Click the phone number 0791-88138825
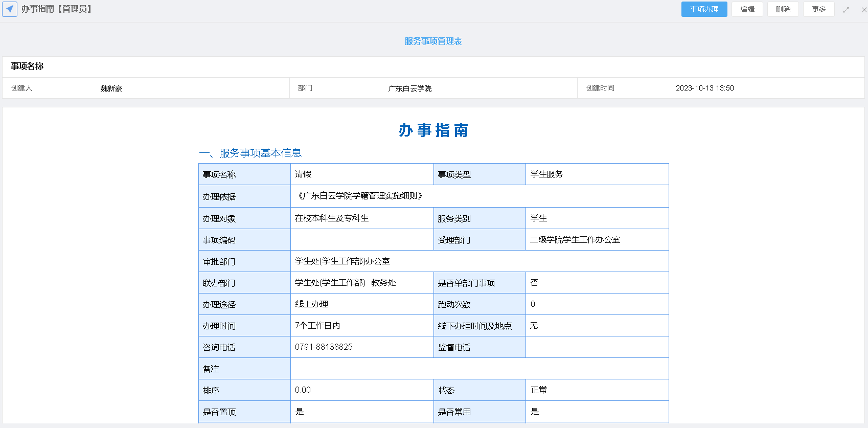868x428 pixels. click(x=324, y=347)
